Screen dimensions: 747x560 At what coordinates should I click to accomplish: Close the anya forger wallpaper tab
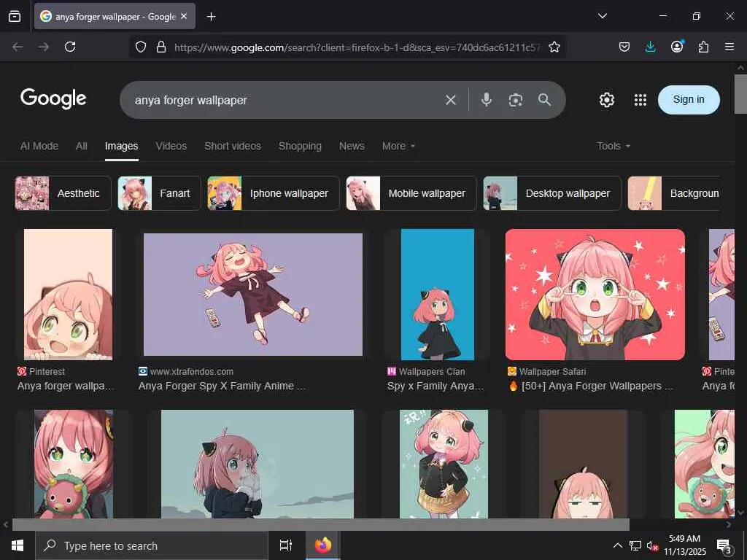click(x=184, y=16)
